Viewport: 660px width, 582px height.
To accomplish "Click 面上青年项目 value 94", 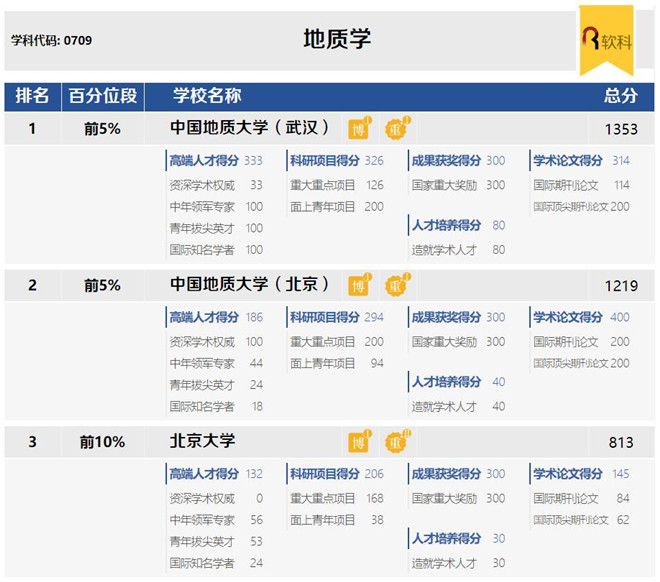I will click(x=377, y=363).
